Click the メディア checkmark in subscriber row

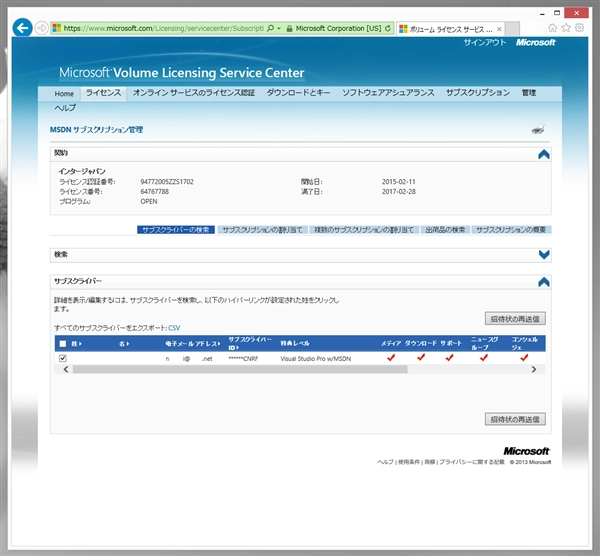pyautogui.click(x=391, y=358)
